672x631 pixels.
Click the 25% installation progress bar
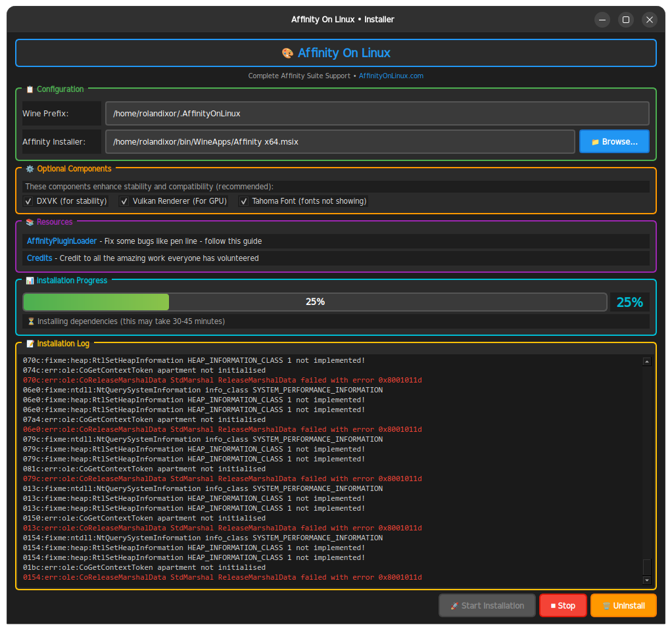tap(316, 302)
